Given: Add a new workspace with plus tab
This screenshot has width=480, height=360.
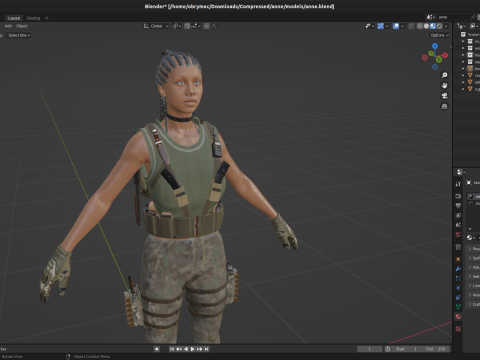Looking at the screenshot, I should click(47, 18).
